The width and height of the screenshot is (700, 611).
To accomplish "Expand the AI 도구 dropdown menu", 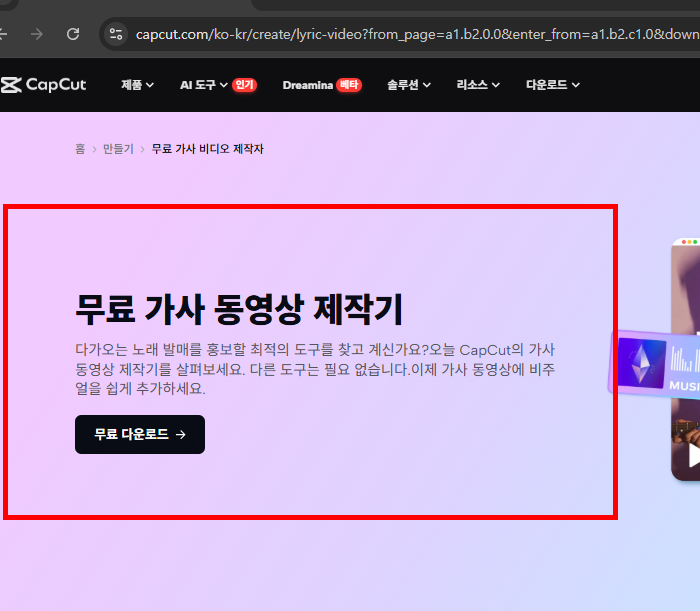I will pyautogui.click(x=204, y=85).
